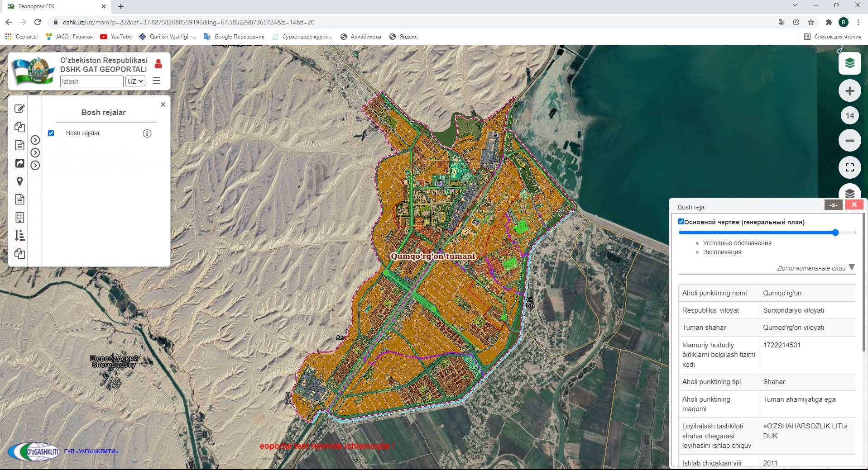Click the share page icon in address bar
This screenshot has height=470, width=868.
pyautogui.click(x=796, y=22)
